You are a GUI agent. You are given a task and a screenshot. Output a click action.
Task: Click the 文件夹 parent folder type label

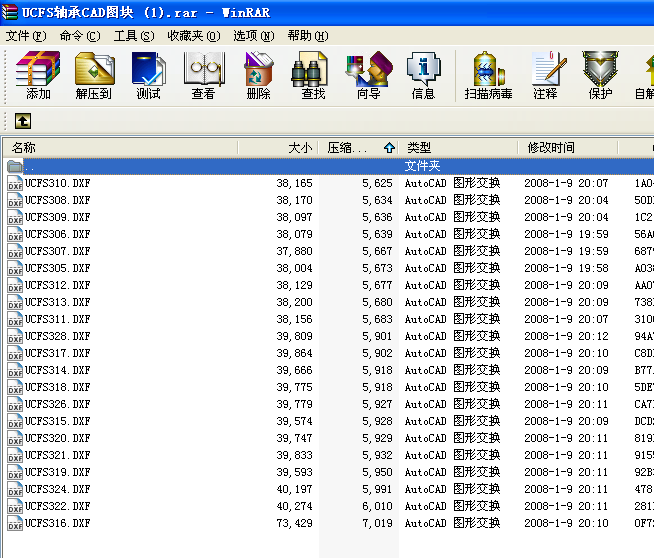coord(422,166)
